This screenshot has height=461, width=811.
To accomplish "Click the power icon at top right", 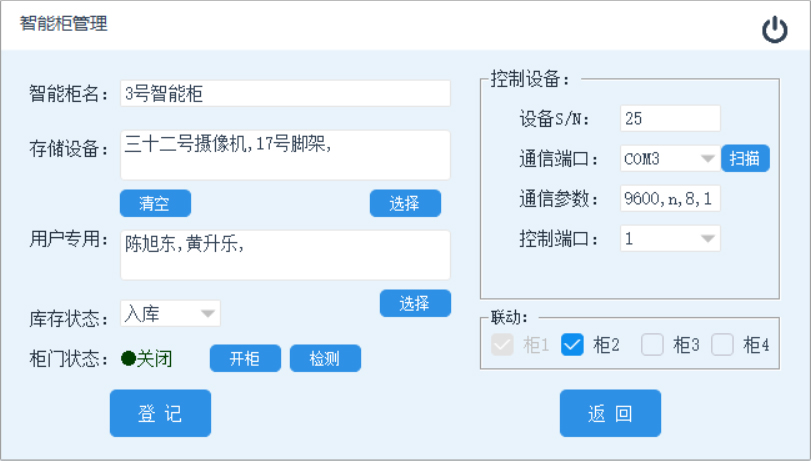I will click(775, 30).
